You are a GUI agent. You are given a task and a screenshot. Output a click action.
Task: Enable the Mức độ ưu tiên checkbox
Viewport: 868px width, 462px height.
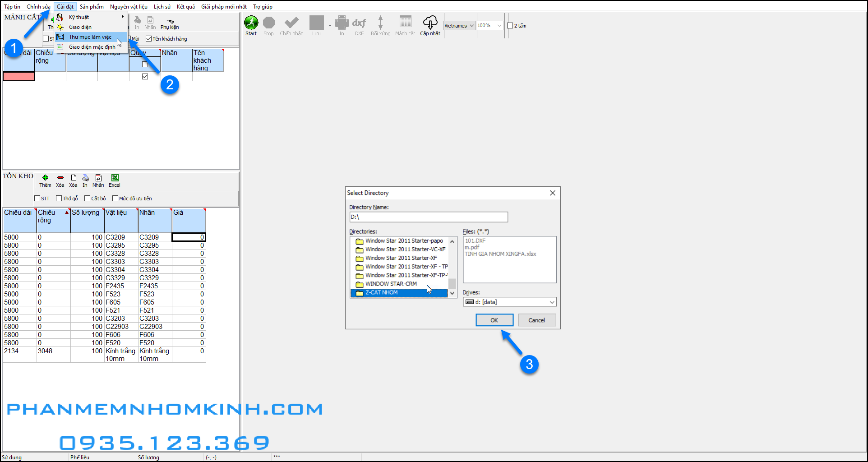coord(115,198)
